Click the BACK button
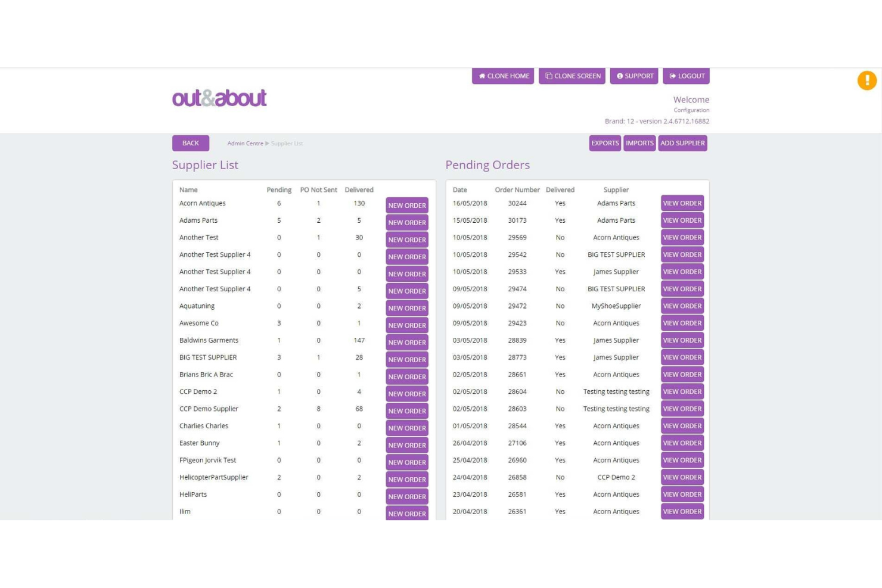 point(190,143)
